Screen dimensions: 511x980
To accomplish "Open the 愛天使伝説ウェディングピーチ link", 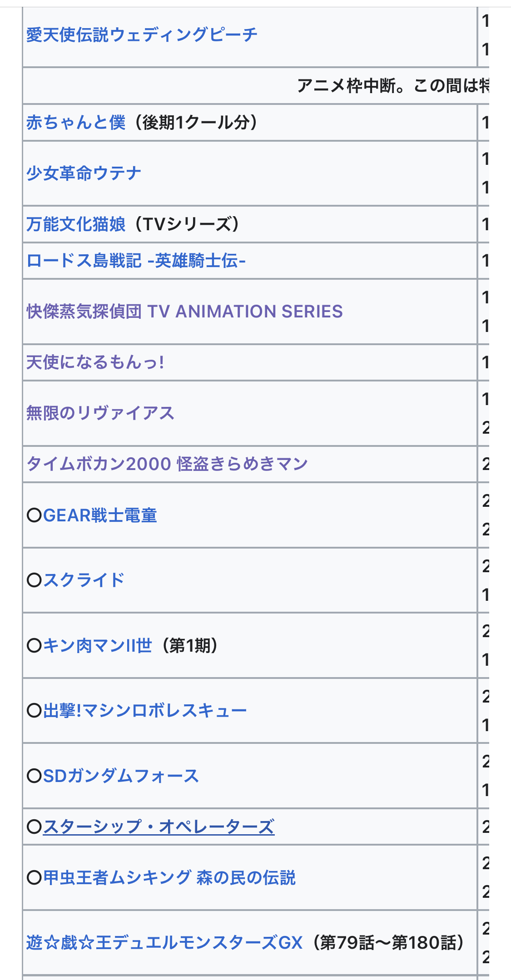I will coord(142,35).
